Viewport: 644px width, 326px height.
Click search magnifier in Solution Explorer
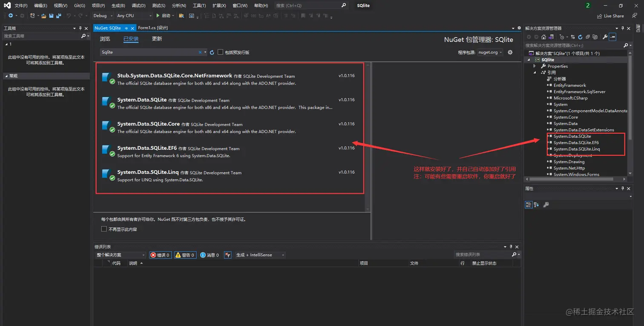626,45
